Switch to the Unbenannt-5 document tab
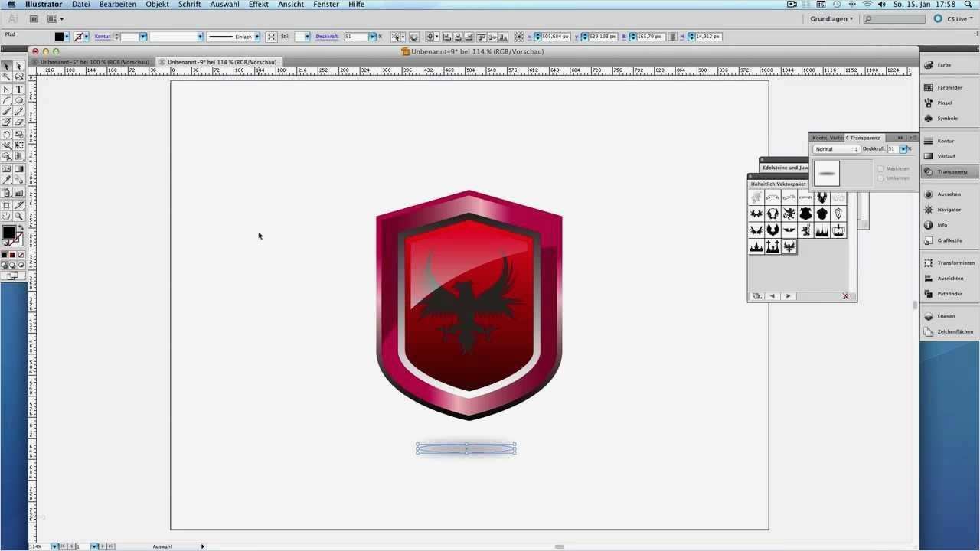 coord(95,62)
